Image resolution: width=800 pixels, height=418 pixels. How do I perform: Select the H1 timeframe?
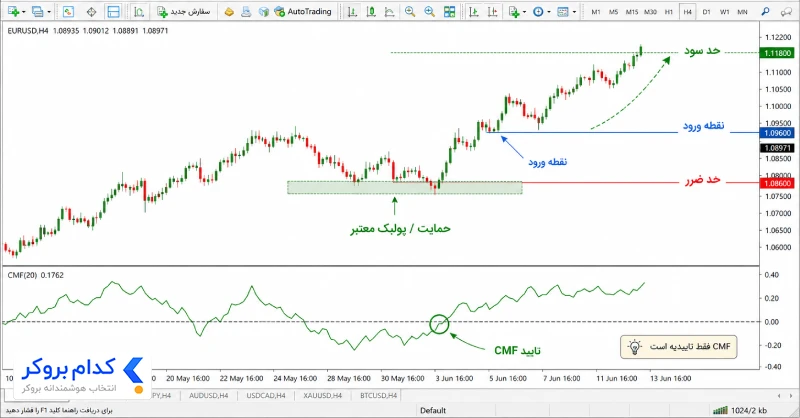pos(669,12)
